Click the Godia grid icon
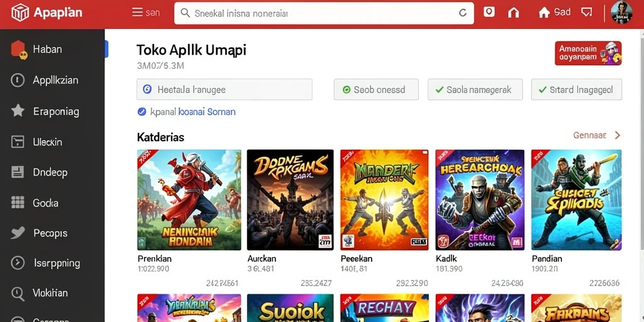Viewport: 644px width, 322px height. point(18,203)
